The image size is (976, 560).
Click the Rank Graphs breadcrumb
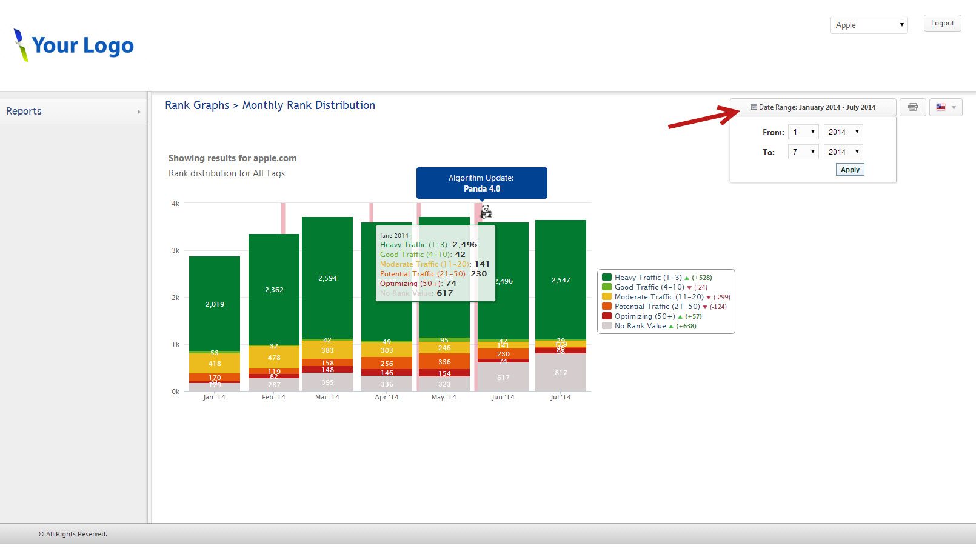coord(197,105)
